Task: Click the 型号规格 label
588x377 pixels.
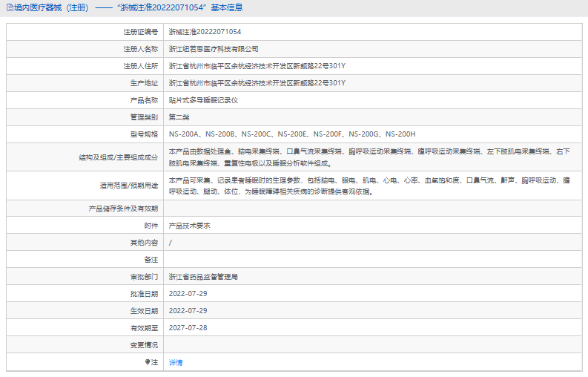Action: point(144,134)
